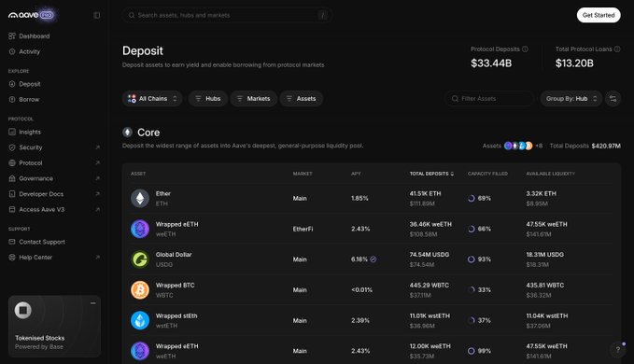
Task: Sort by Total Deposits column
Action: pyautogui.click(x=431, y=174)
